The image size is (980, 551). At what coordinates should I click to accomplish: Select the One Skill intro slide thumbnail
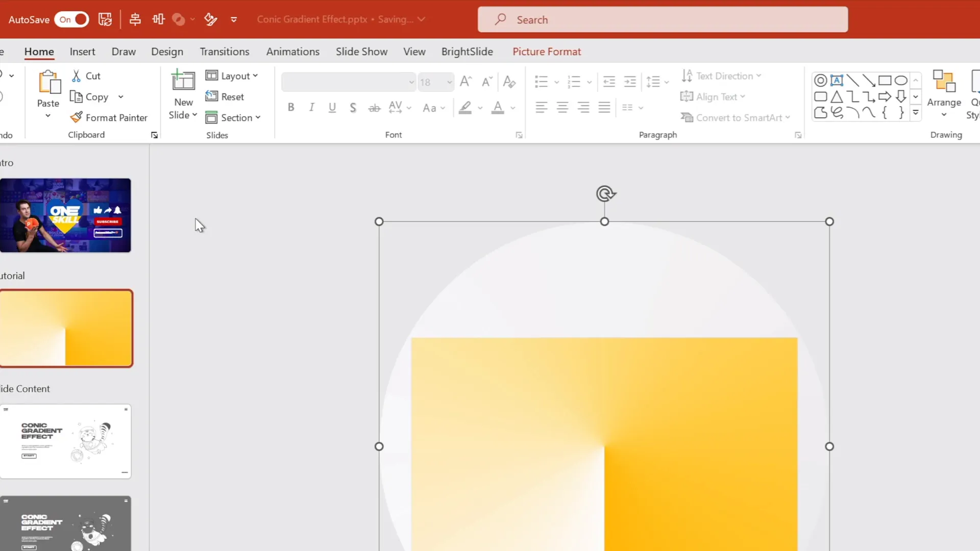65,215
